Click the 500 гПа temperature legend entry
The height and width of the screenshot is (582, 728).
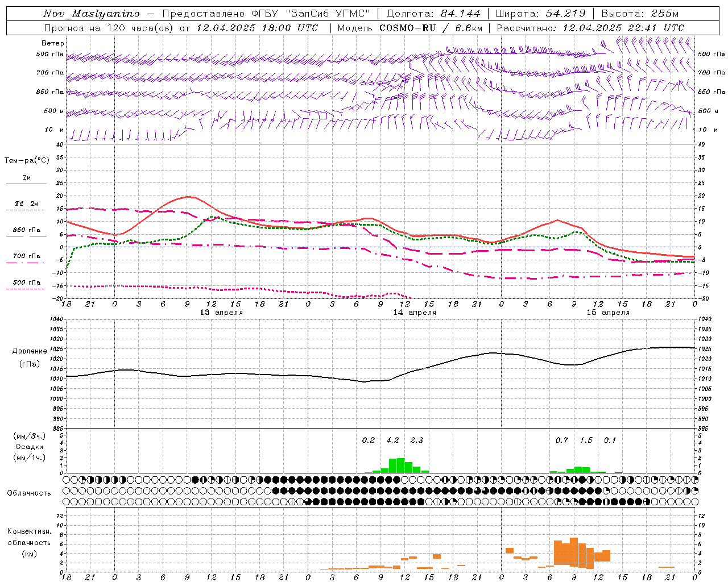point(27,282)
